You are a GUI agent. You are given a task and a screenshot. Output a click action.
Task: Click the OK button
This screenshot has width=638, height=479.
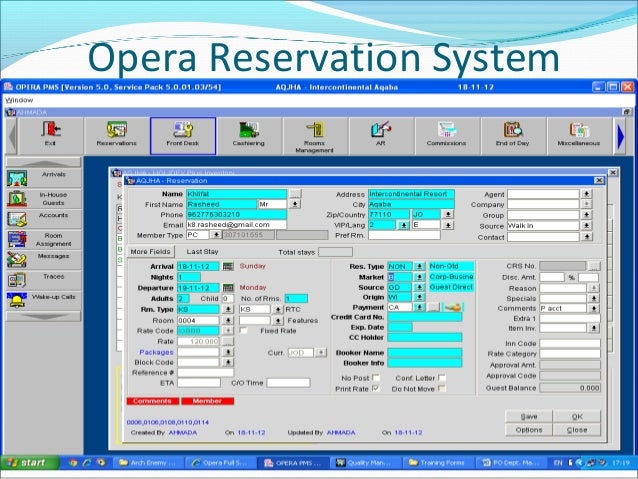coord(577,417)
